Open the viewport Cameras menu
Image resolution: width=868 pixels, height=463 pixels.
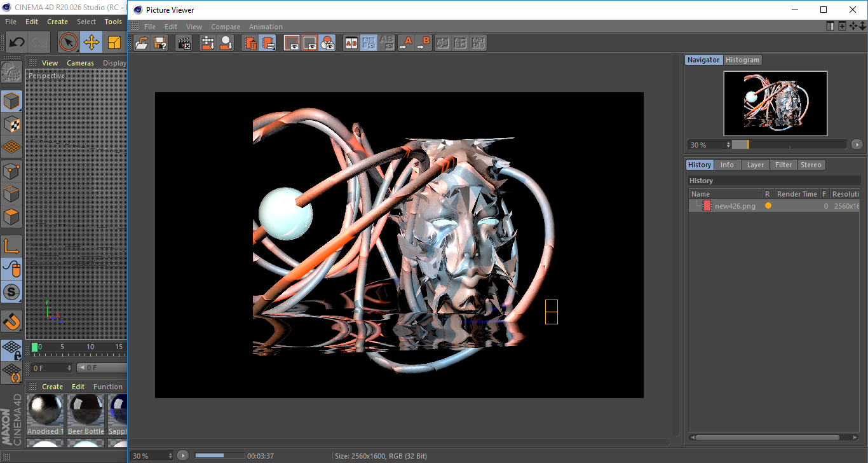pos(80,63)
